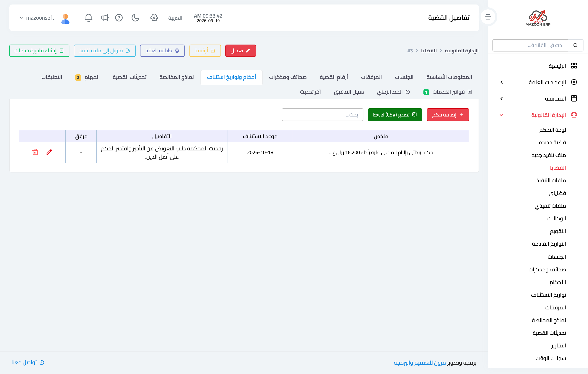Focus the judgments table search field
Image resolution: width=588 pixels, height=374 pixels.
(x=322, y=115)
